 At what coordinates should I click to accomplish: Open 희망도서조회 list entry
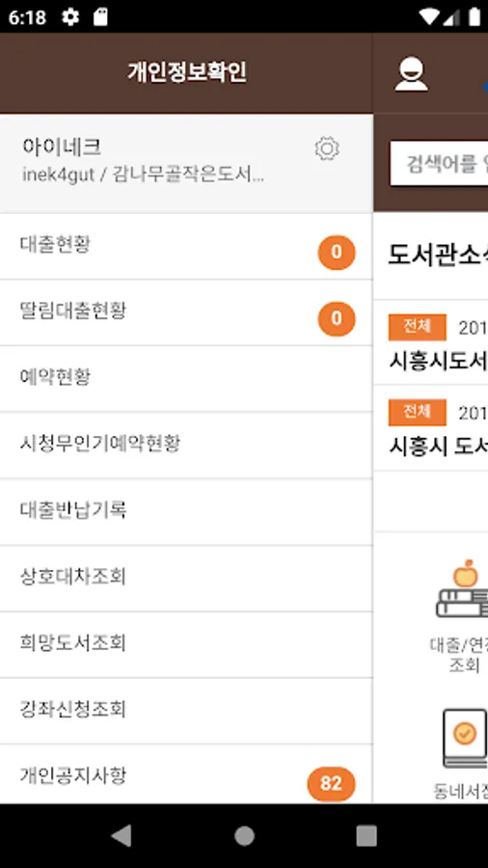[186, 645]
